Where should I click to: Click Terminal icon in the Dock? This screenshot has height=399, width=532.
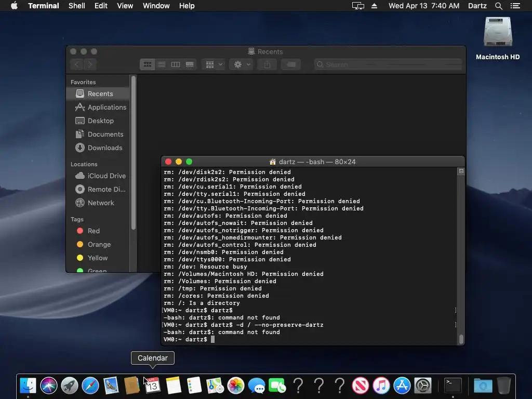coord(453,385)
